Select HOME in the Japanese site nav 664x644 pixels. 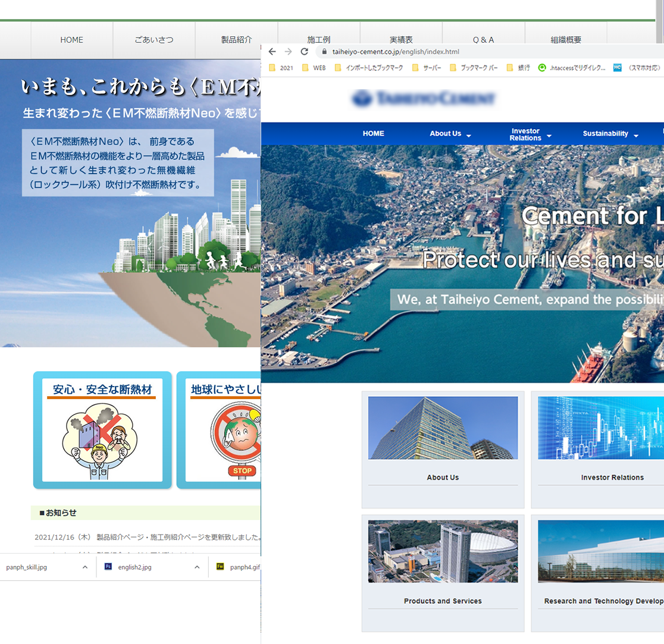[71, 40]
